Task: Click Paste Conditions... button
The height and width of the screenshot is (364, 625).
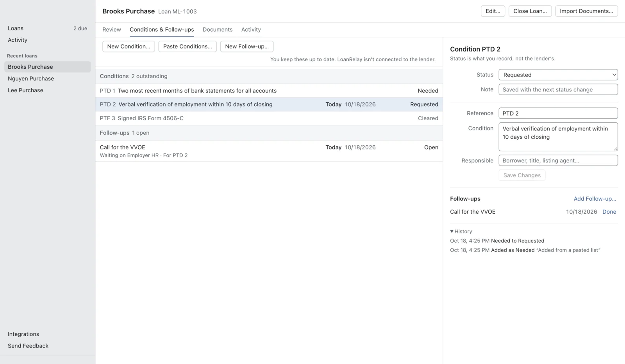Action: coord(187,46)
